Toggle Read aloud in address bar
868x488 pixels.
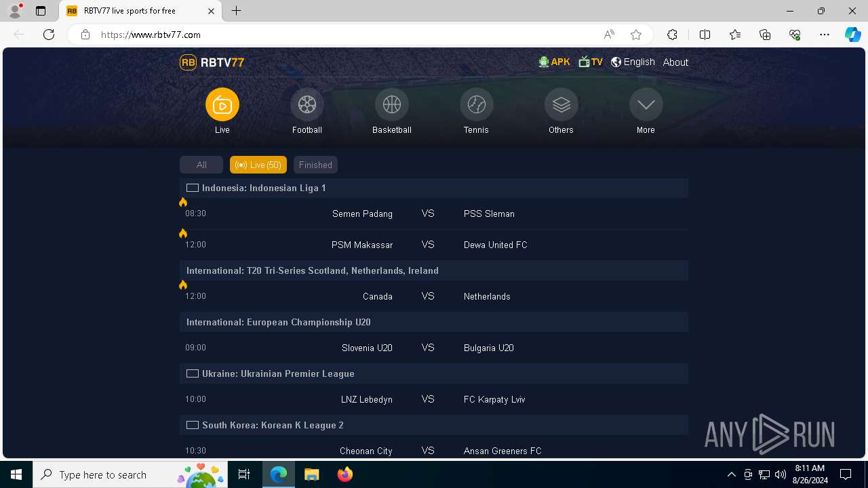609,35
